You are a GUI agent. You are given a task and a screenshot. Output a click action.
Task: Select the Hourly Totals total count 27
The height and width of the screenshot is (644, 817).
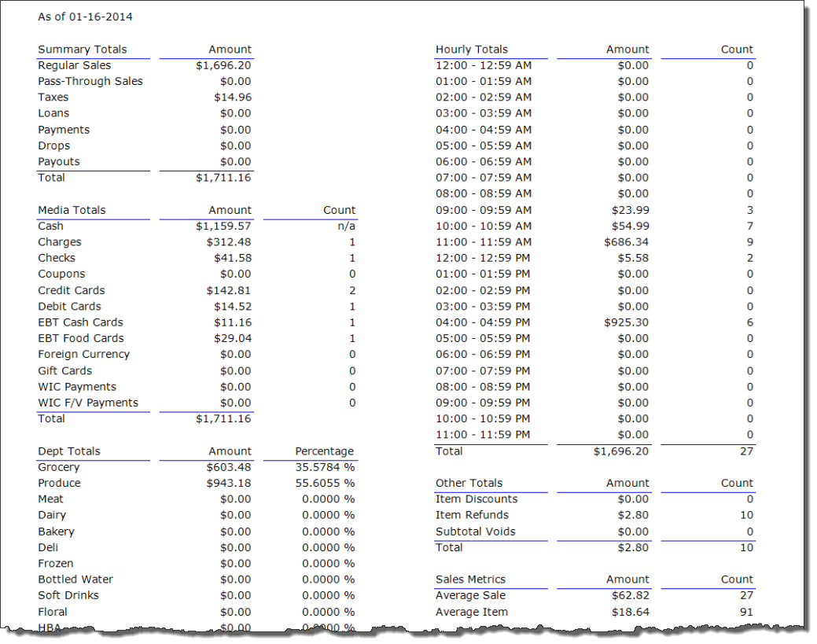coord(747,451)
